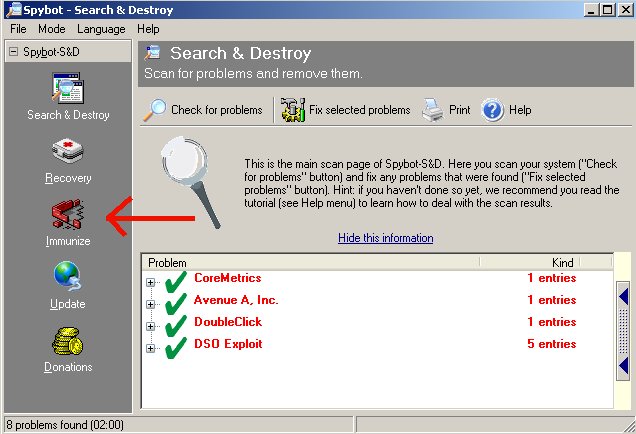Screen dimensions: 636x434
Task: Click the blue question mark Help icon
Action: point(492,110)
